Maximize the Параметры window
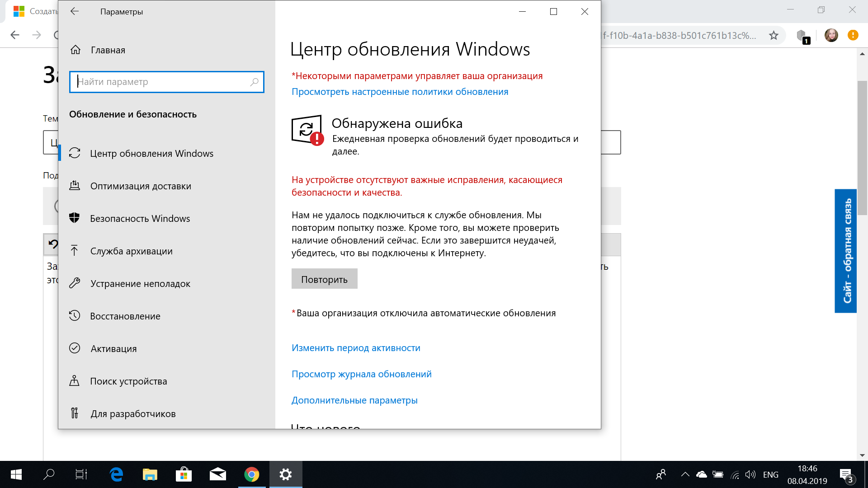 [x=553, y=12]
